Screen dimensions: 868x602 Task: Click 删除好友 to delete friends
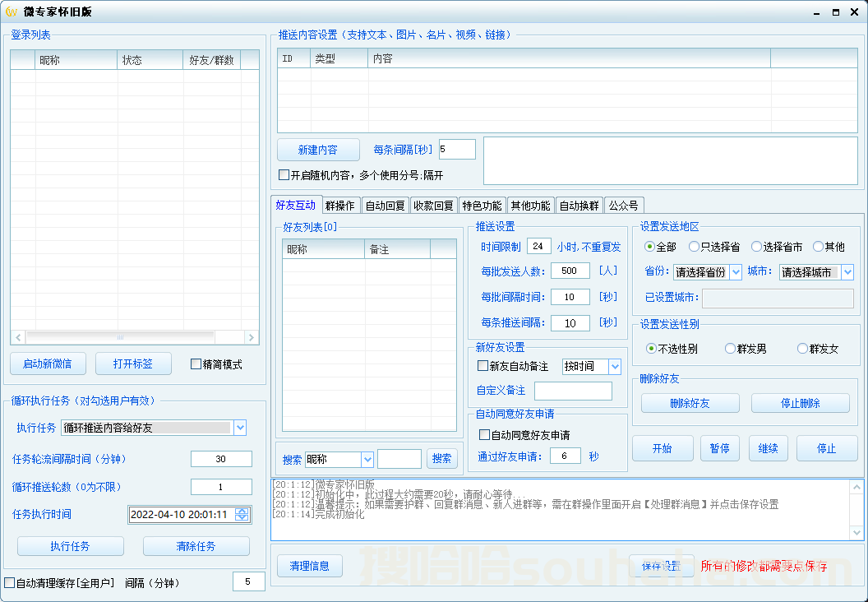point(690,403)
